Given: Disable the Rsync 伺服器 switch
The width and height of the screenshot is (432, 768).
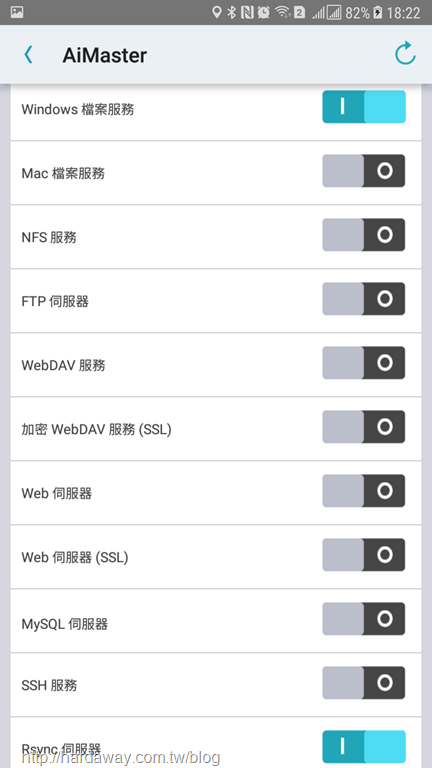Looking at the screenshot, I should pyautogui.click(x=363, y=747).
